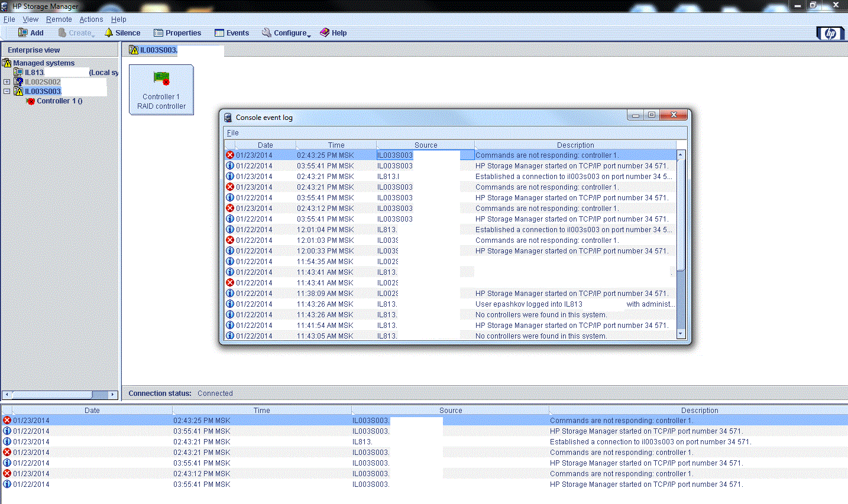Screen dimensions: 848x504
Task: Click info icon on 12:00:33 PM console row
Action: pyautogui.click(x=230, y=251)
